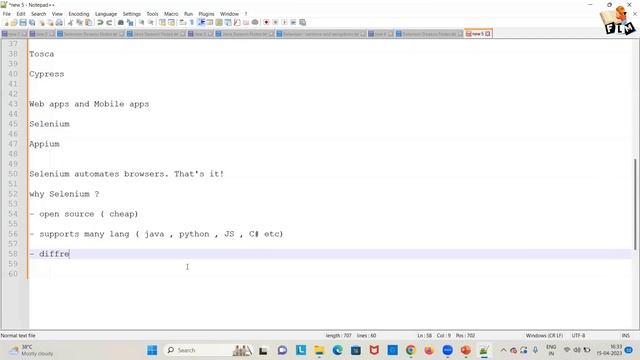Click line number 50 in margin
Image resolution: width=640 pixels, height=360 pixels.
(x=13, y=174)
